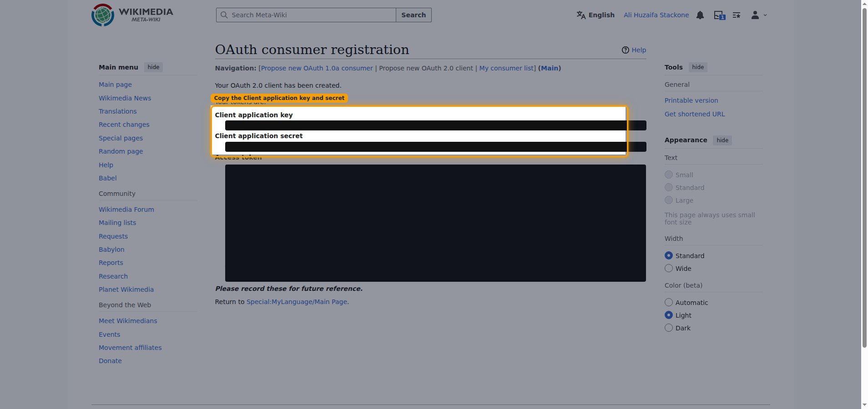The width and height of the screenshot is (868, 409).
Task: Follow Special:MyLanguage/Main Page return link
Action: pyautogui.click(x=297, y=302)
